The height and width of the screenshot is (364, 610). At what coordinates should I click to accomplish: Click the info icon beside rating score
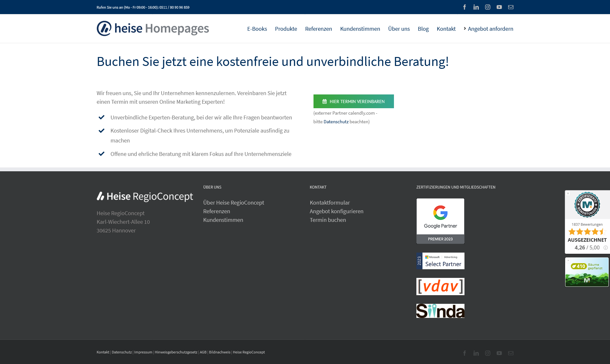[x=606, y=247]
